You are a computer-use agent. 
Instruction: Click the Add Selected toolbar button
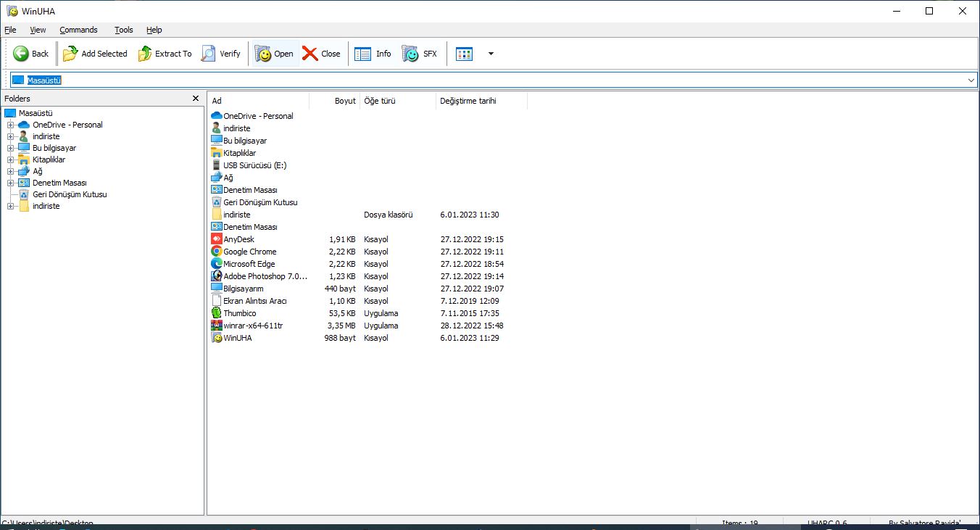[x=95, y=54]
